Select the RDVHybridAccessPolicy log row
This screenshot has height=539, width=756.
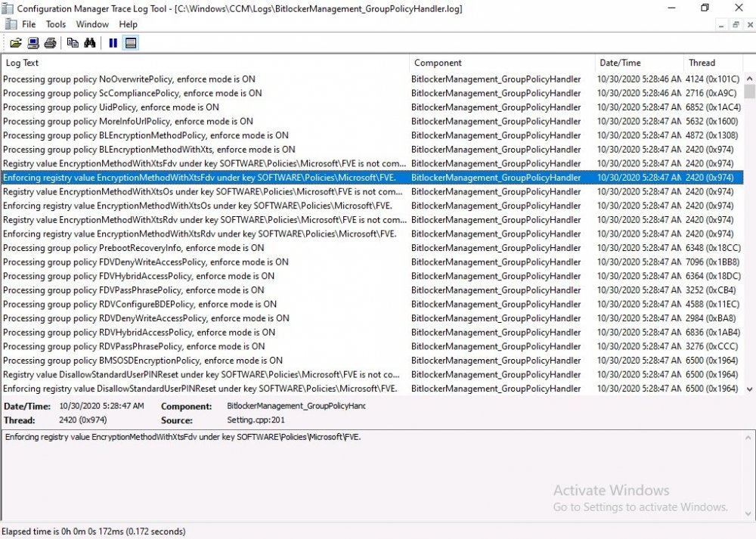(372, 332)
